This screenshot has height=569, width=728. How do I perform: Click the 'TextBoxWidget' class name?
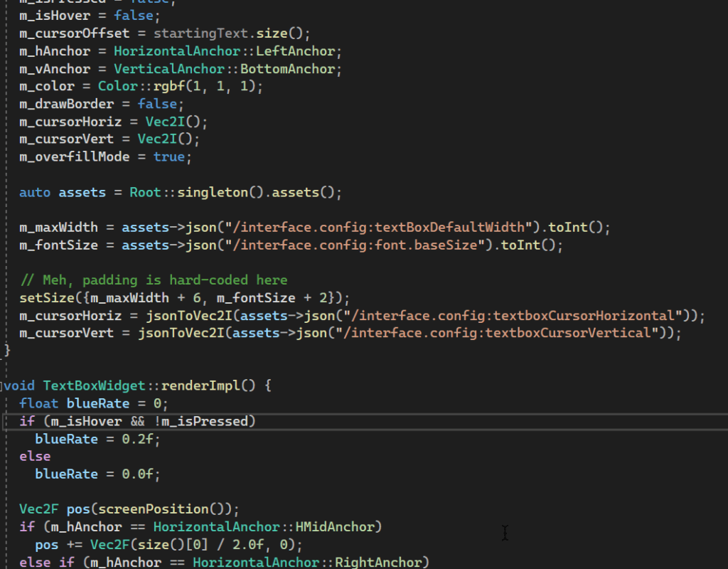[x=95, y=386]
